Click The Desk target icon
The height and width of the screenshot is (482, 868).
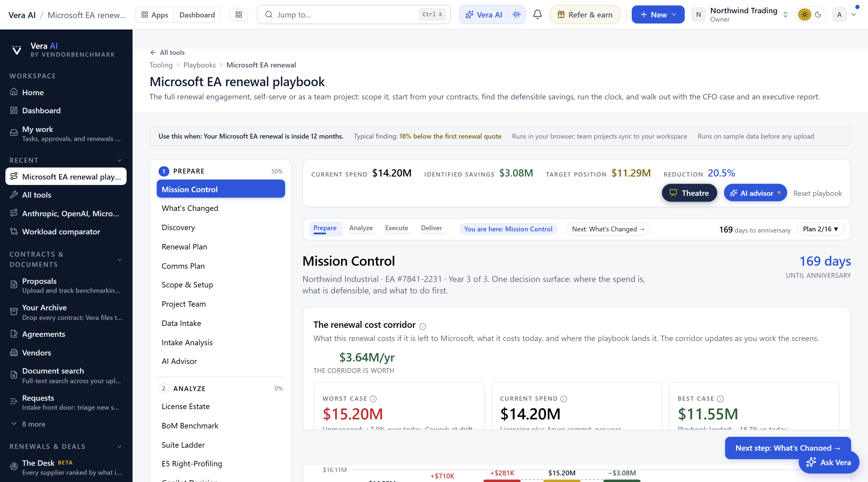tap(14, 467)
